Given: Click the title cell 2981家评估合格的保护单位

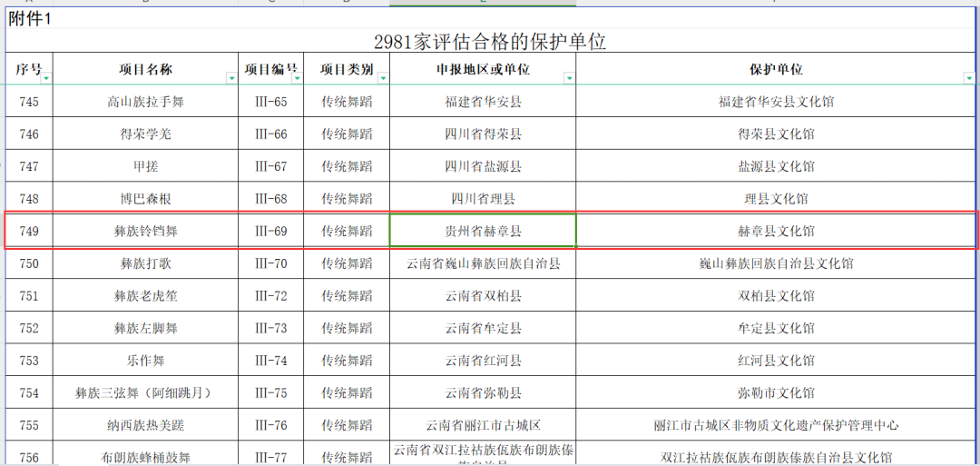Looking at the screenshot, I should [489, 42].
